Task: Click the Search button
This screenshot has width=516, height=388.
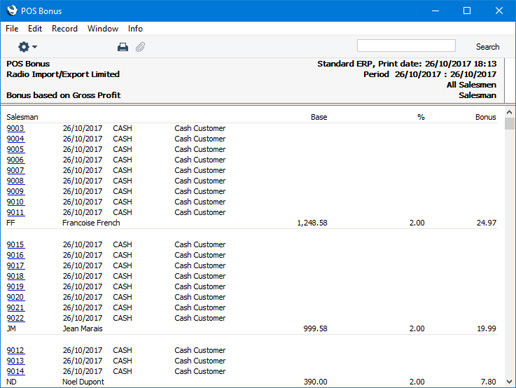Action: click(487, 47)
